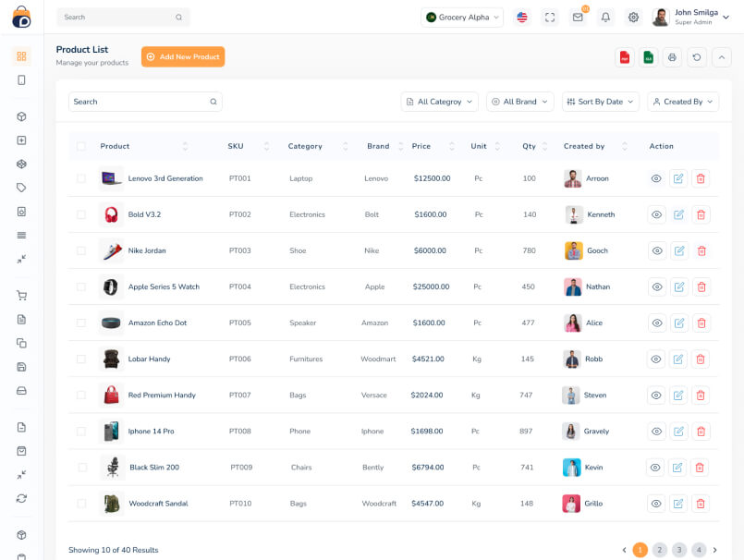
Task: Expand the Sort By Date dropdown
Action: (600, 102)
